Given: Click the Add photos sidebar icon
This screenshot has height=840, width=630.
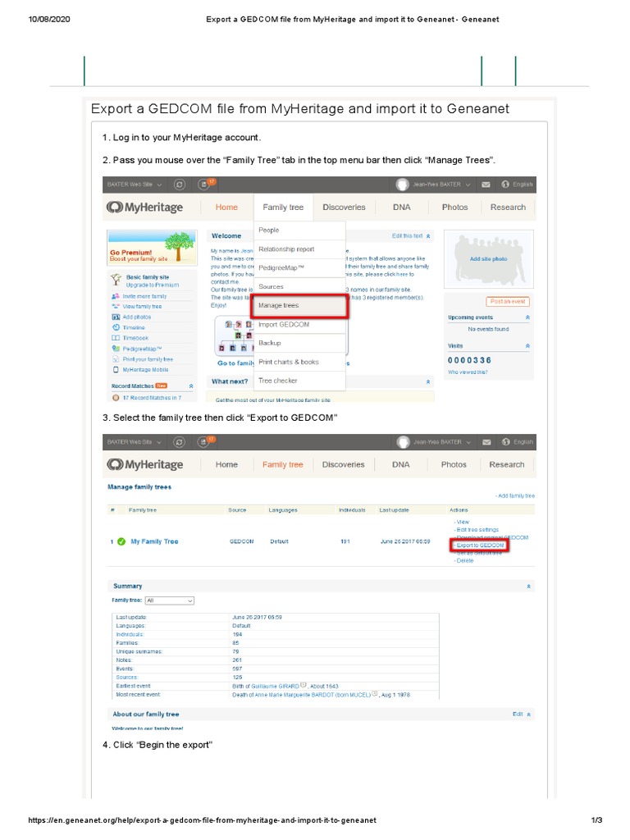Looking at the screenshot, I should click(115, 317).
